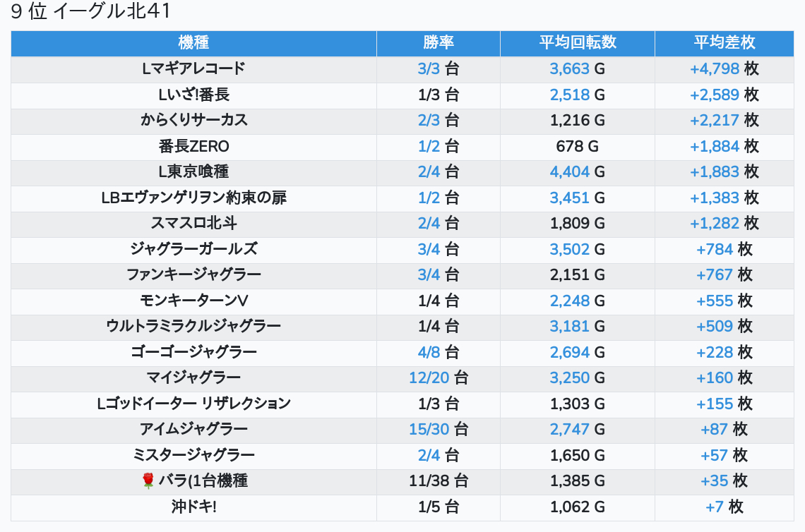Click average difference +1,883 枚

pyautogui.click(x=724, y=172)
